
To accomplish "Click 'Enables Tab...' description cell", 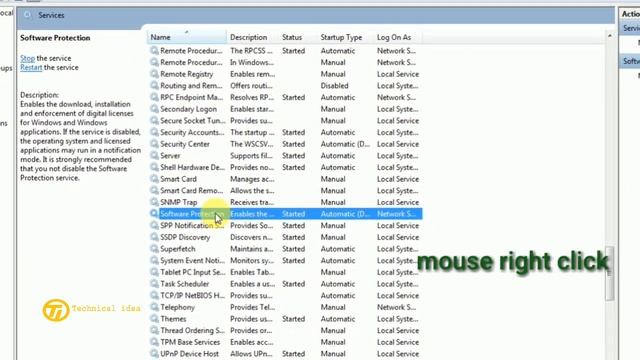I will (x=252, y=272).
